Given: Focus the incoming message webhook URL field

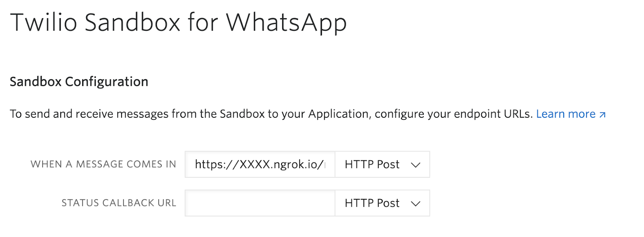Looking at the screenshot, I should (x=260, y=164).
